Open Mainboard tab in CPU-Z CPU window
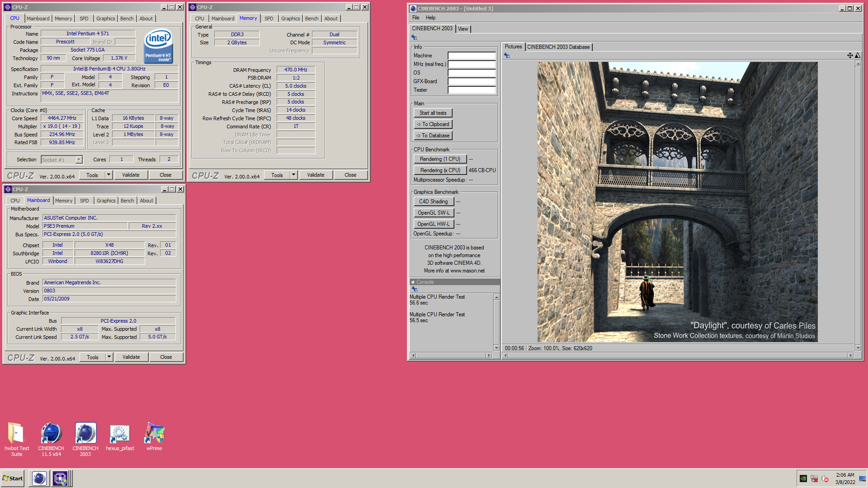 point(38,19)
